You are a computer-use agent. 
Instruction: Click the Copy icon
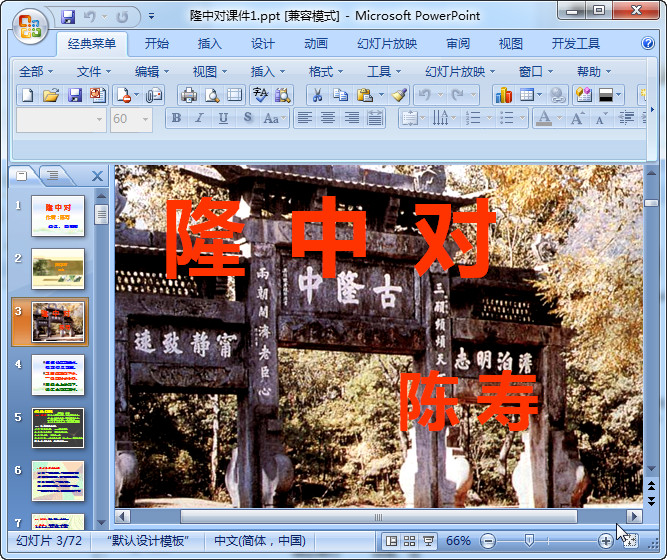[340, 95]
